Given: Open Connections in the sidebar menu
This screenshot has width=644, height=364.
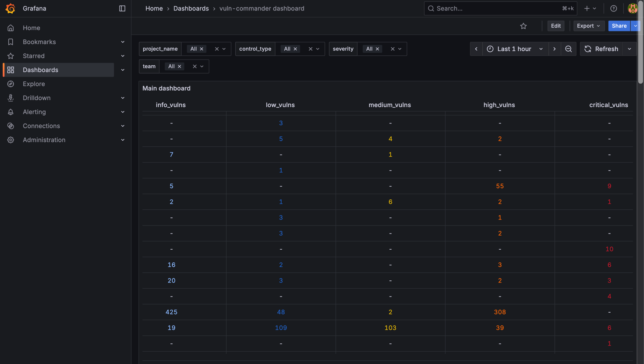Looking at the screenshot, I should [41, 126].
